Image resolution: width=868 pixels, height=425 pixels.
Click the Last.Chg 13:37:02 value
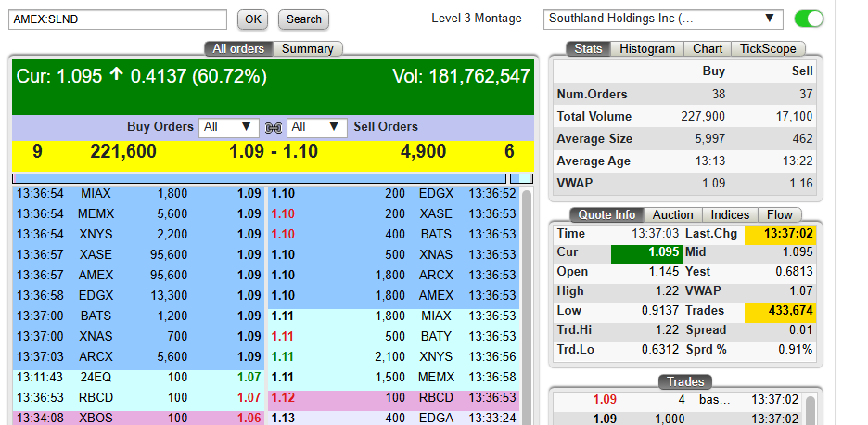coord(788,234)
